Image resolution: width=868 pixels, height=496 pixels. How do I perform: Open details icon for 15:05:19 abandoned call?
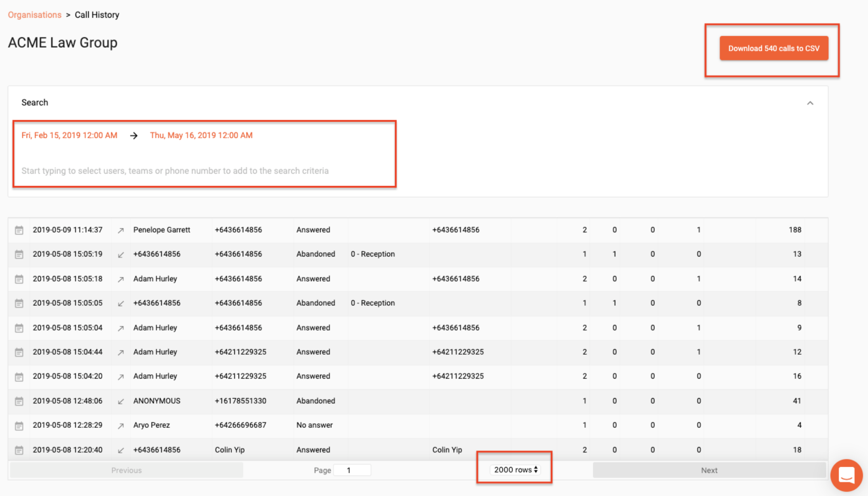(19, 255)
